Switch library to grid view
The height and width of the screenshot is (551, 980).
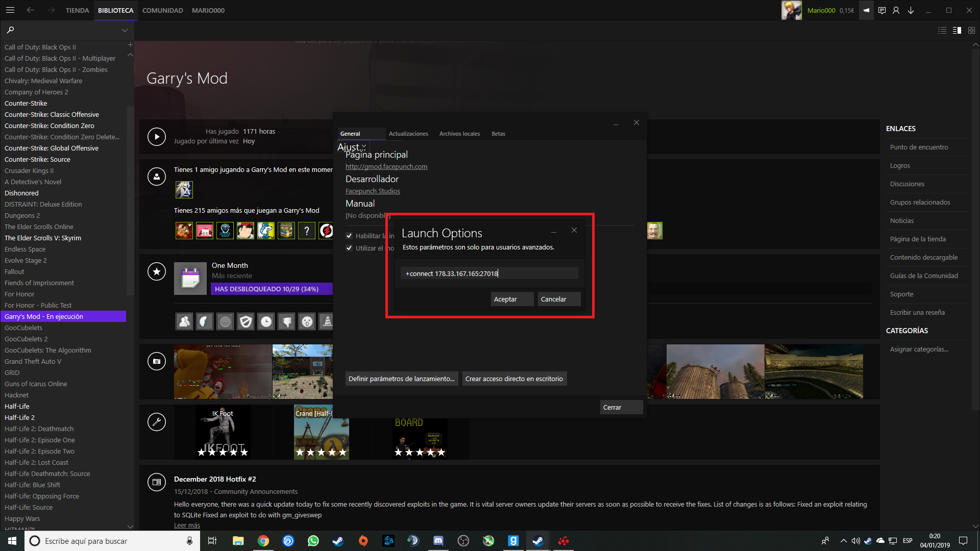click(971, 31)
